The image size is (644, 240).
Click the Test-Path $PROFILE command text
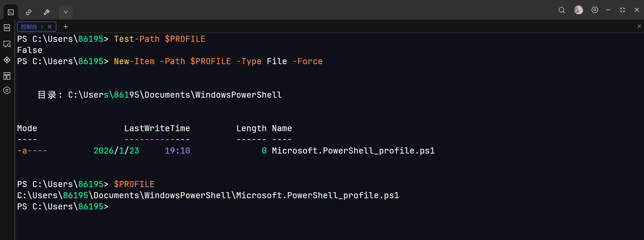(x=159, y=39)
